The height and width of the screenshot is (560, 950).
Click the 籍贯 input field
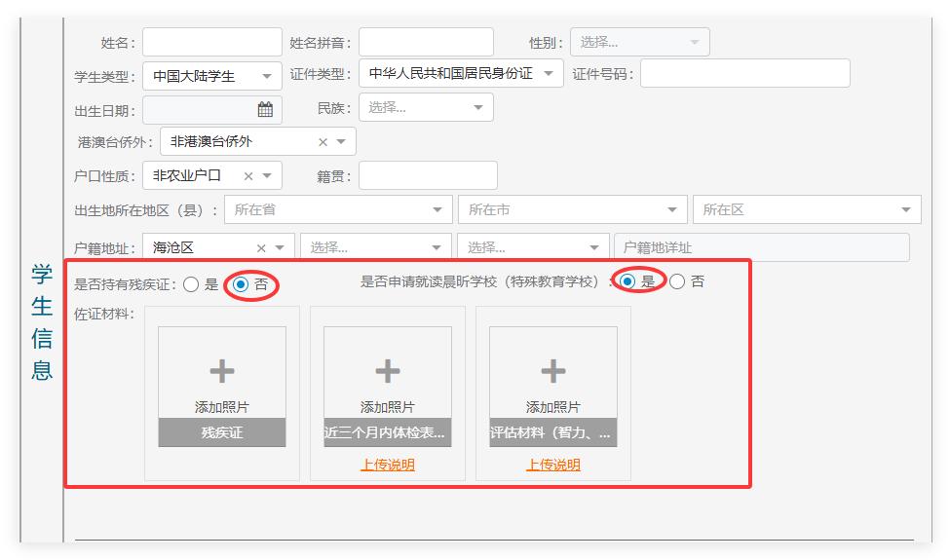pyautogui.click(x=428, y=175)
